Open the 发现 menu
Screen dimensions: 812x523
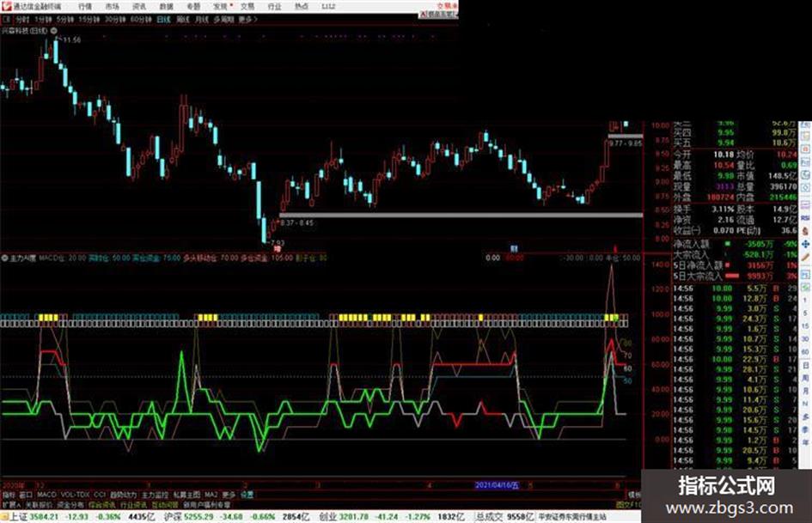(221, 6)
